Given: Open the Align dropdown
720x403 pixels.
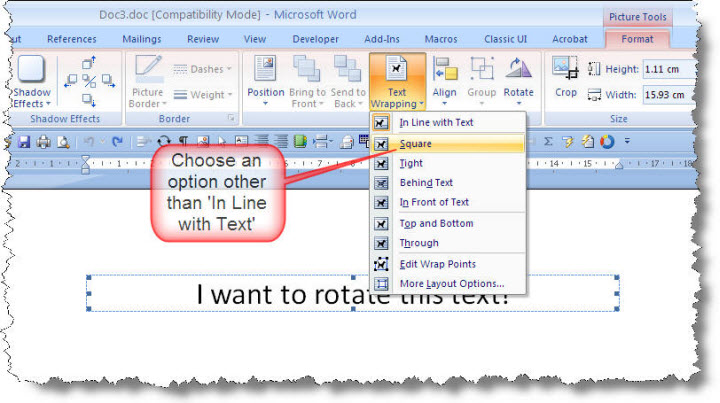Looking at the screenshot, I should click(444, 82).
